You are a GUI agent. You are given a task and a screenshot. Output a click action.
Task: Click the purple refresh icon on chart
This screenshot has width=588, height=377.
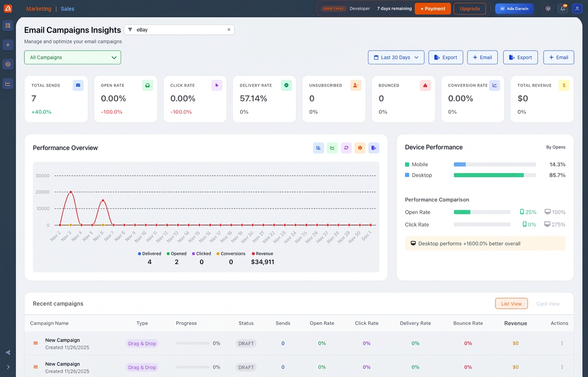[346, 148]
